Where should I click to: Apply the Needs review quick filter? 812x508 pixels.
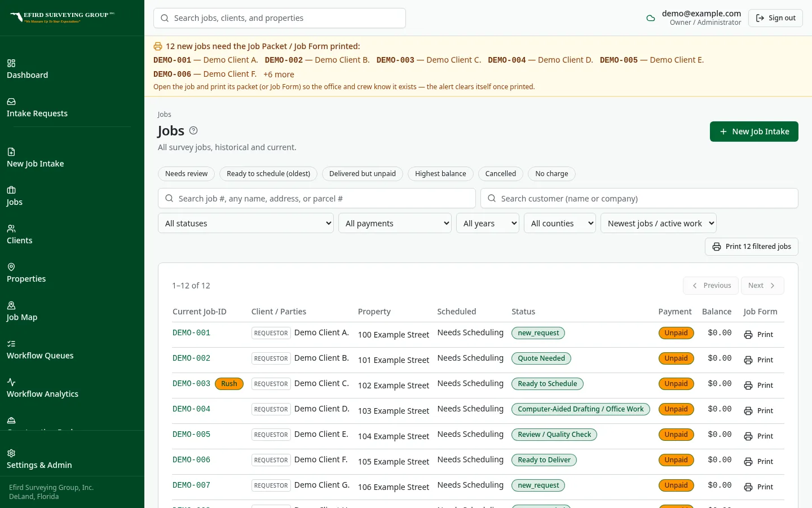186,174
